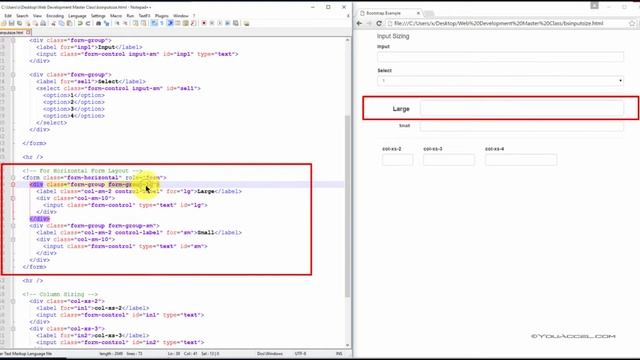This screenshot has width=640, height=360.
Task: Open the Settings menu
Action: (98, 16)
